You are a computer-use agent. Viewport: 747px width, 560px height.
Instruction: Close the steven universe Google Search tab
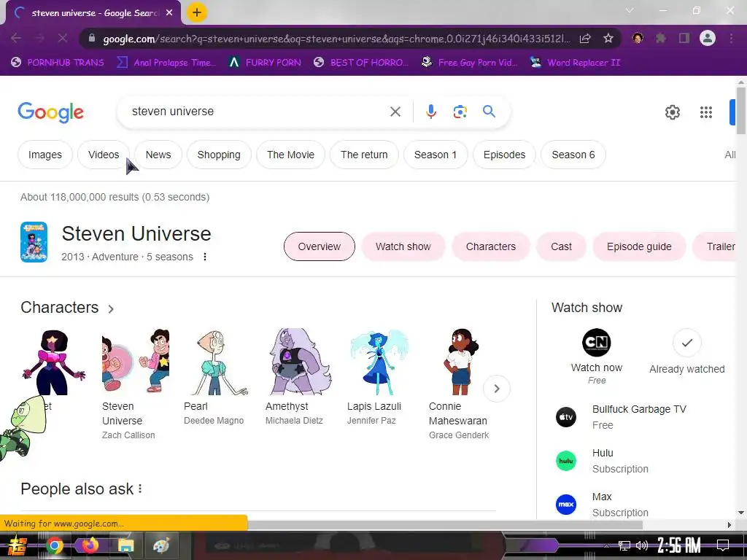tap(169, 13)
